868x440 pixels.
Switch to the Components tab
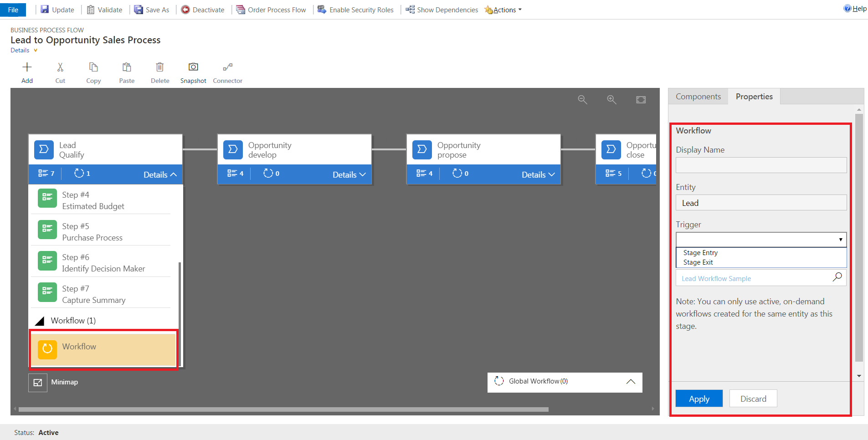point(698,97)
